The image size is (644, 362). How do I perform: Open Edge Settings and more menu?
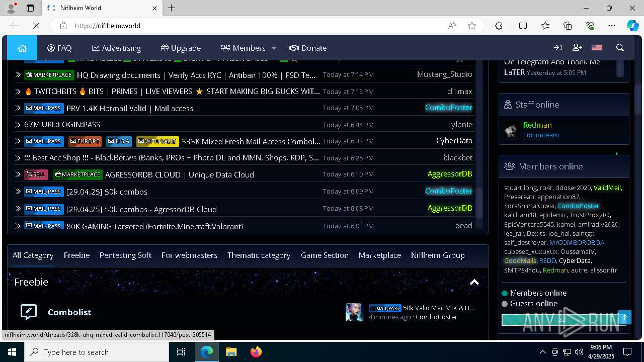[612, 26]
